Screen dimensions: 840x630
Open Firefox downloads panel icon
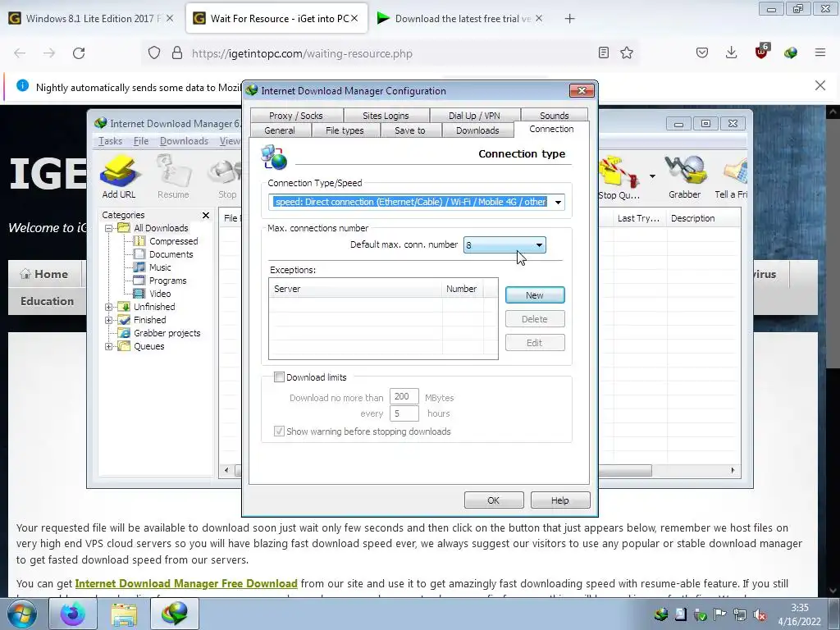(x=731, y=52)
